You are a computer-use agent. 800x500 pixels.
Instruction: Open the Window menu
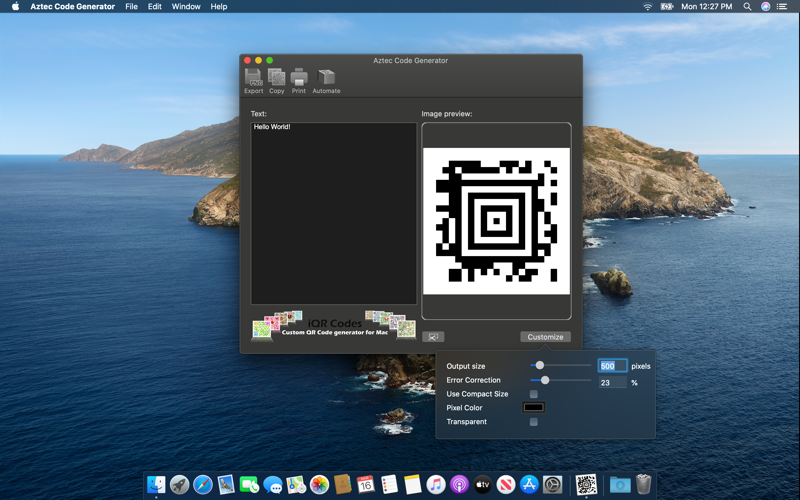(x=186, y=7)
